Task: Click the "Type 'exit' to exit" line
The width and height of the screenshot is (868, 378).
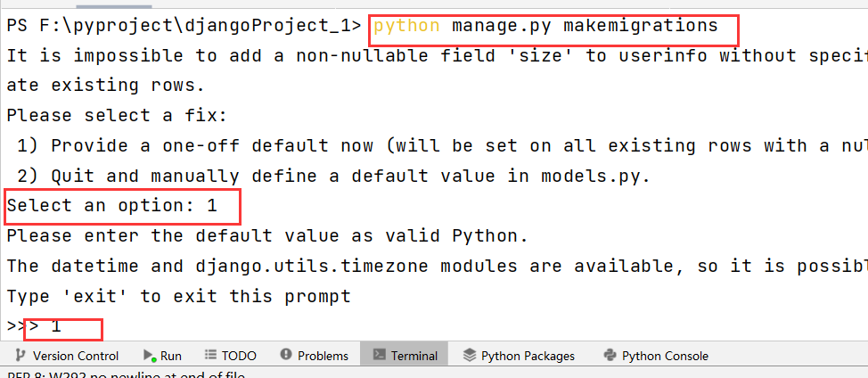Action: 178,296
